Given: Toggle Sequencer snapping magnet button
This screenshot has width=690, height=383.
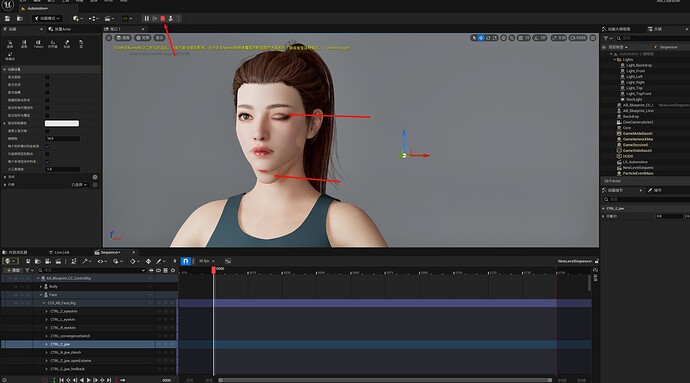Looking at the screenshot, I should [x=185, y=261].
